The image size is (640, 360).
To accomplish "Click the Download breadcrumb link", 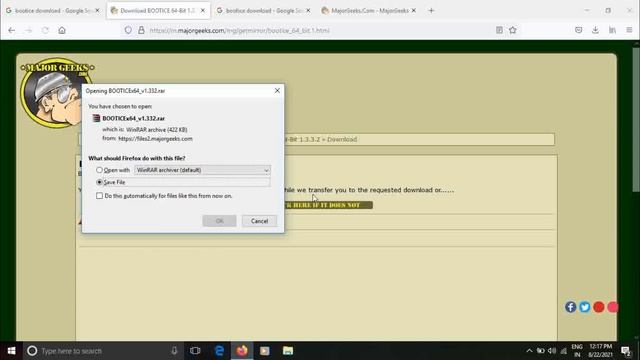I will tap(342, 139).
